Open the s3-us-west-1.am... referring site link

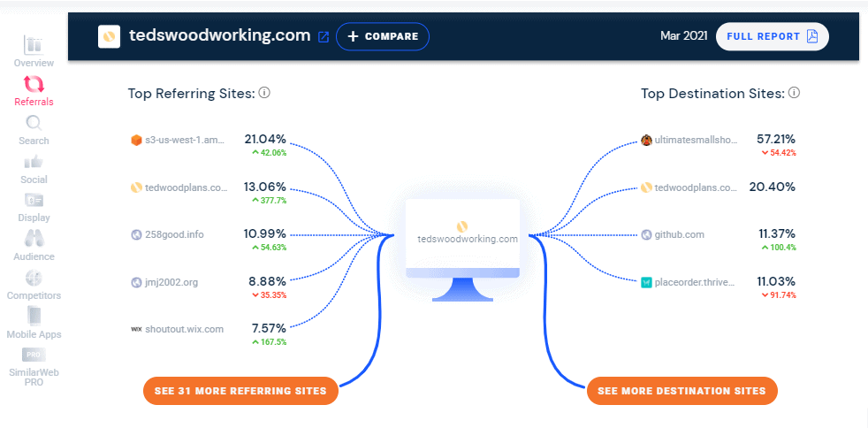click(x=185, y=141)
